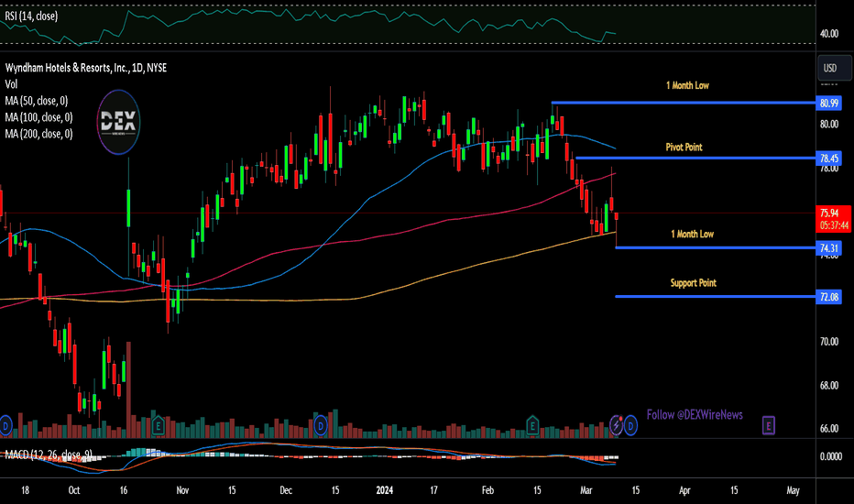Click the 74.31 price label
This screenshot has height=504, width=854.
(x=829, y=248)
